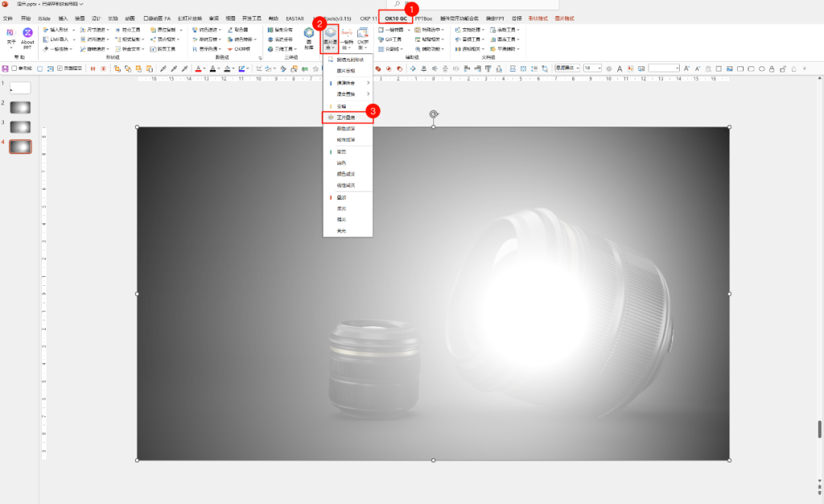This screenshot has height=504, width=824.
Task: Click the red font color icon
Action: 198,69
